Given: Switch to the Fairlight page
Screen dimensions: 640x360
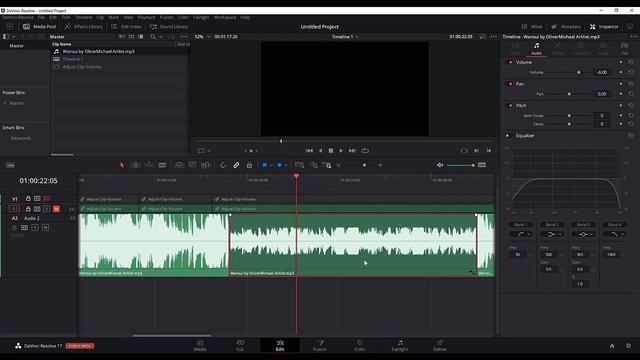Looking at the screenshot, I should (400, 345).
